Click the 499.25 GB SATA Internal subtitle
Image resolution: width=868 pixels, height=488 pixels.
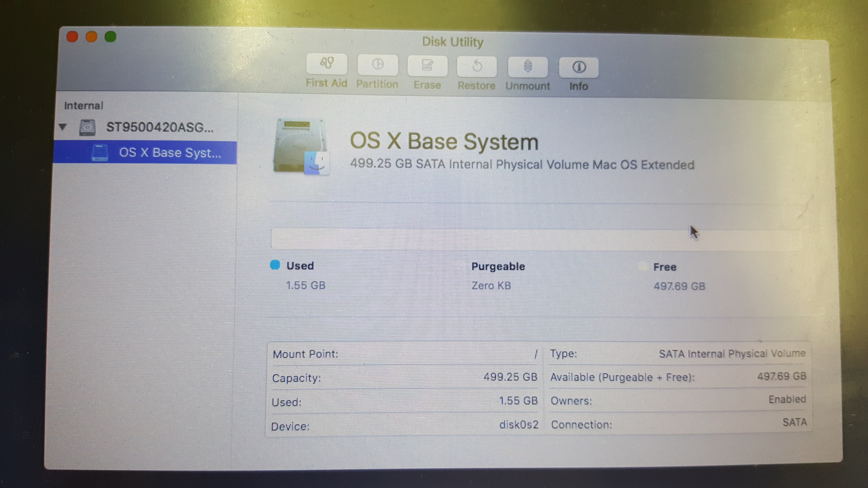(522, 164)
